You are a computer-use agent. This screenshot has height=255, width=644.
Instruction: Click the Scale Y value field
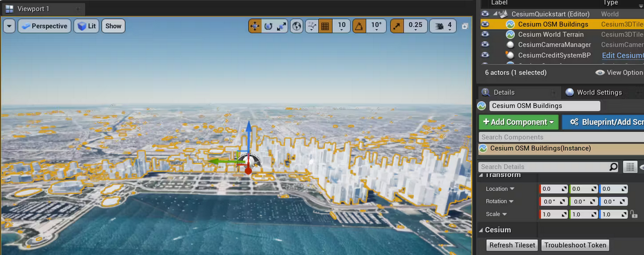click(583, 214)
